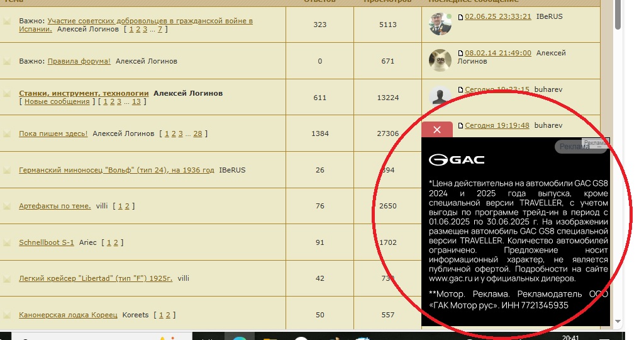Jump to page 7 of the Испания volunteers topic
Screen dimensions: 644x340
pyautogui.click(x=160, y=29)
